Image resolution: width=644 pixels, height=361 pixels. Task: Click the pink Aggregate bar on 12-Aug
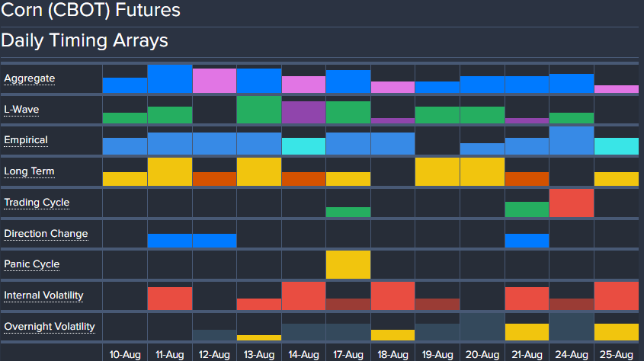(214, 81)
